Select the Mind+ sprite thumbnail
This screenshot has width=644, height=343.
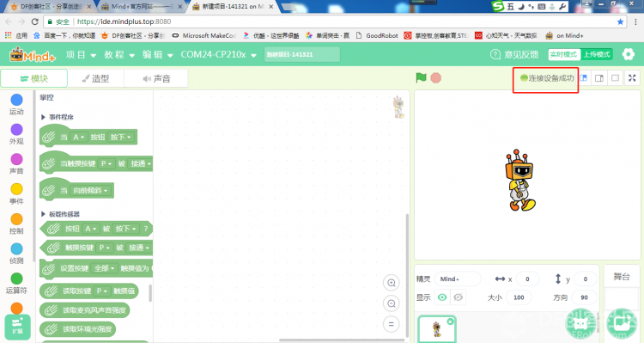coord(437,329)
